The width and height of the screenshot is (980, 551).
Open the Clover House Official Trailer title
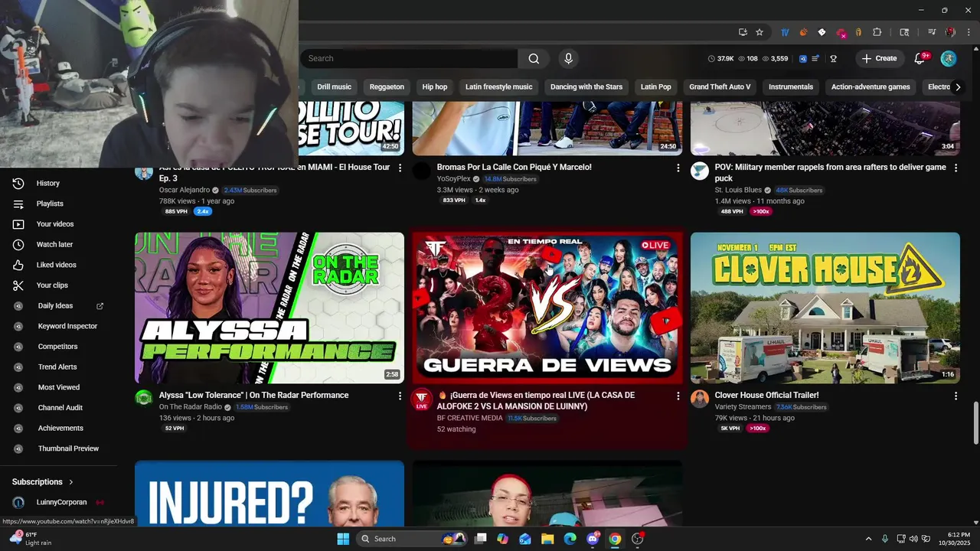click(767, 396)
